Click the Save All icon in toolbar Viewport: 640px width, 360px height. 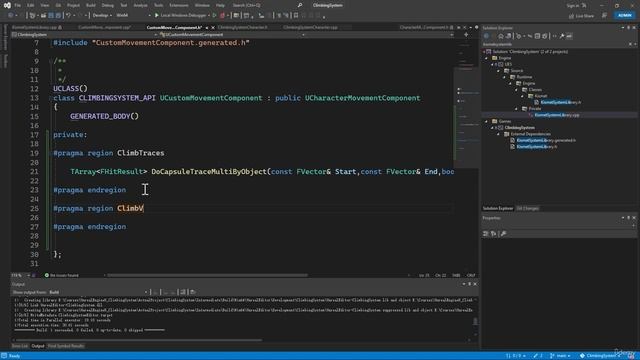58,15
